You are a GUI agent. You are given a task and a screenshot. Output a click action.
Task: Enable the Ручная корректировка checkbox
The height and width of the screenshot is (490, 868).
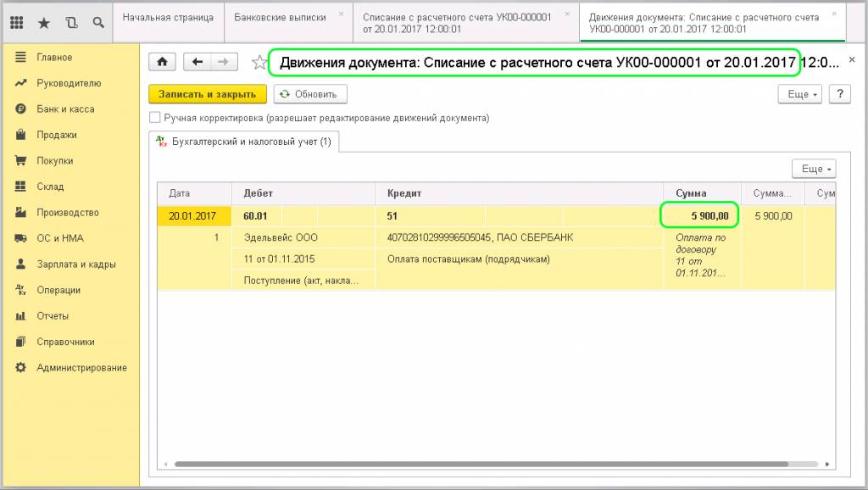pyautogui.click(x=154, y=118)
